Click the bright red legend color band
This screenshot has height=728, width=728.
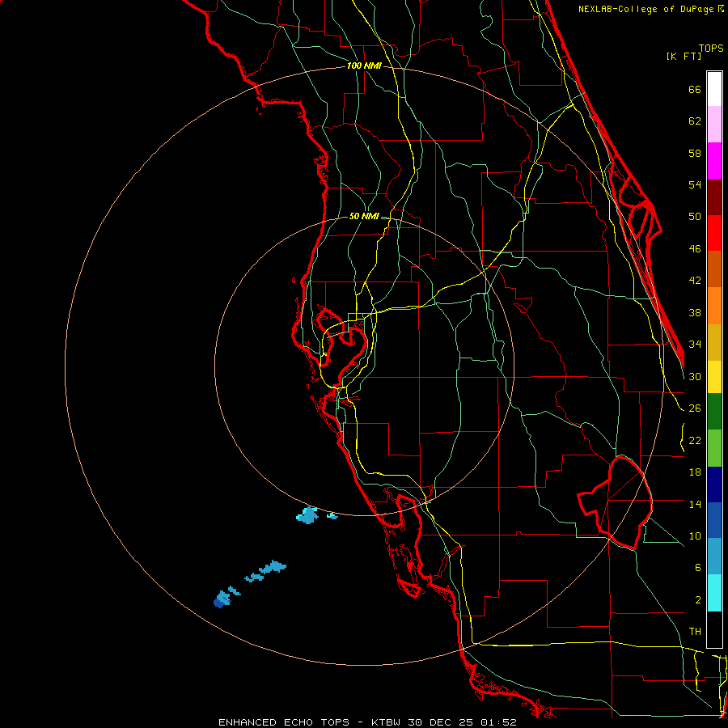pyautogui.click(x=714, y=233)
